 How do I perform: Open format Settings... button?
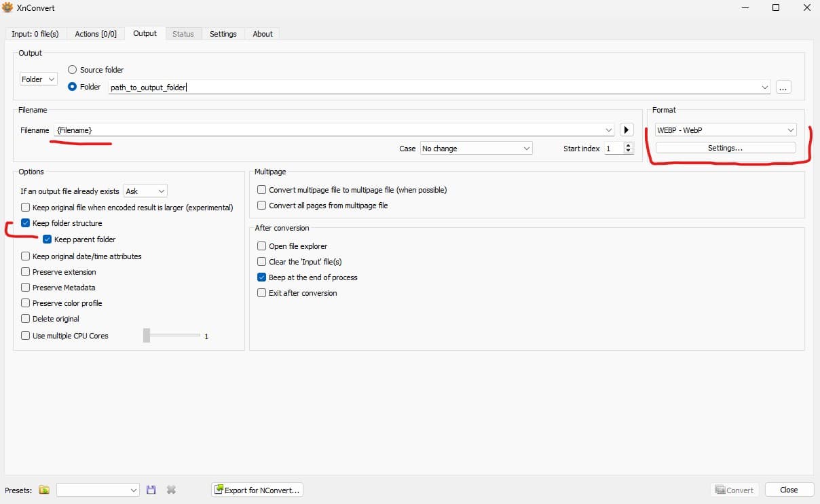tap(726, 148)
